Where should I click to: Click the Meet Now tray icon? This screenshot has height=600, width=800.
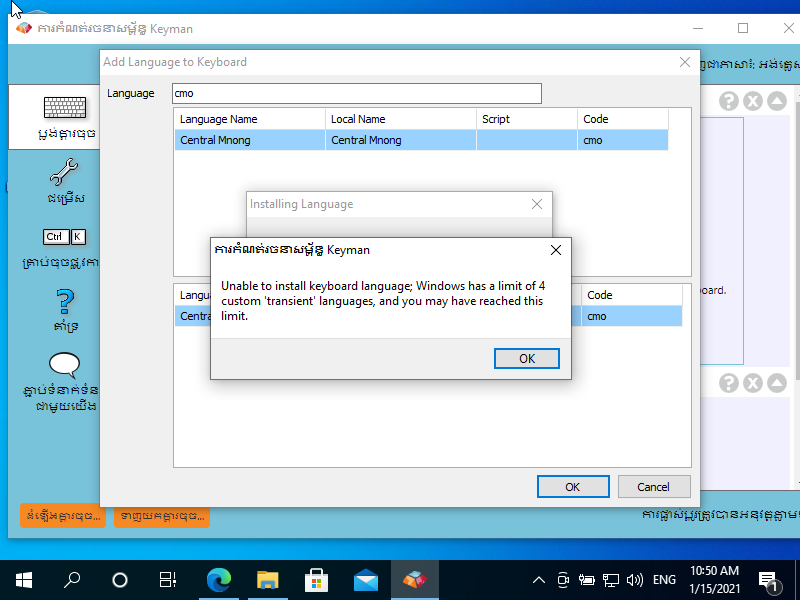pyautogui.click(x=563, y=580)
